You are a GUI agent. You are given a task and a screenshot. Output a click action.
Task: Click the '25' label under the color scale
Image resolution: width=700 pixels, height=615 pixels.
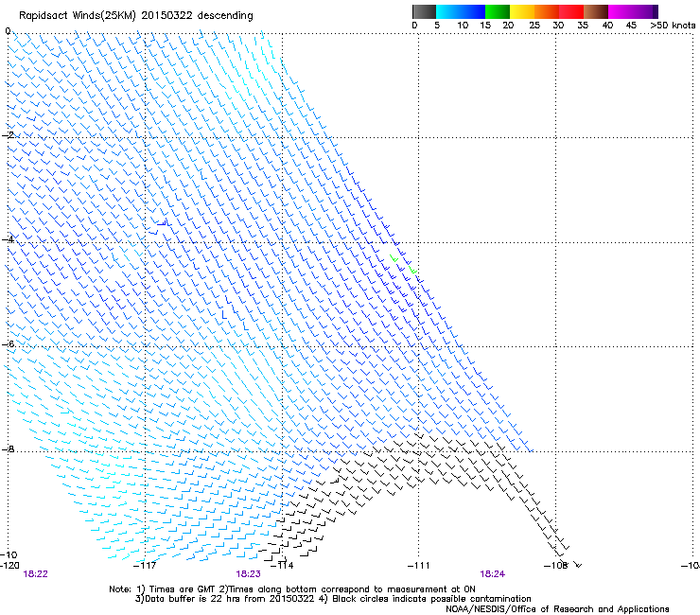tap(534, 26)
